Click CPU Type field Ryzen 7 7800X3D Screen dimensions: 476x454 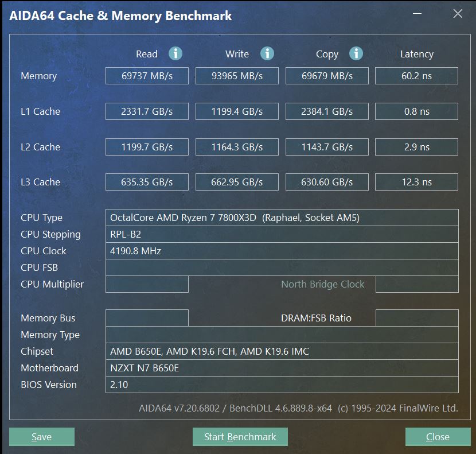click(x=282, y=218)
